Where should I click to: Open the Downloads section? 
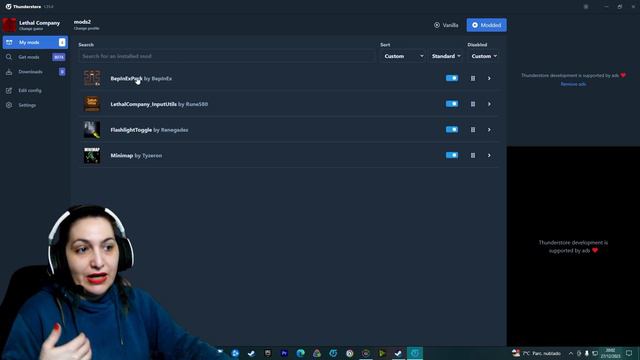(x=35, y=72)
